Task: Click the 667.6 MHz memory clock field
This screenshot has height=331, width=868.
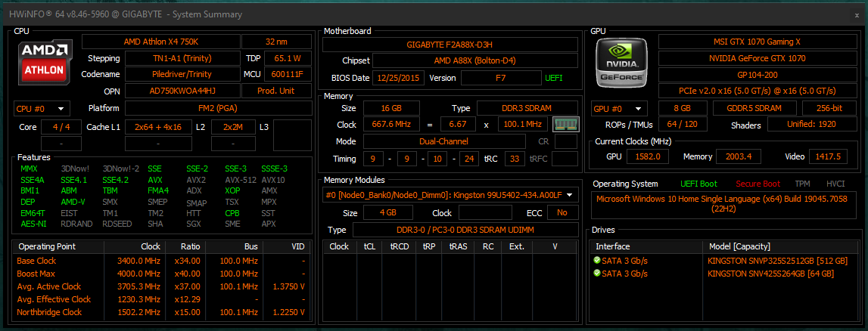Action: click(x=391, y=125)
